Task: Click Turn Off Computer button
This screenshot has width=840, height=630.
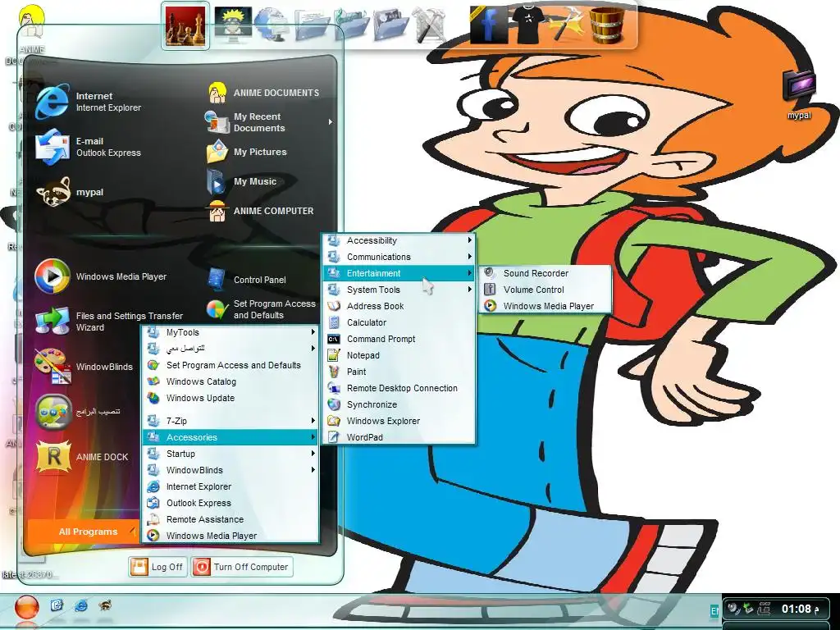Action: click(x=242, y=567)
